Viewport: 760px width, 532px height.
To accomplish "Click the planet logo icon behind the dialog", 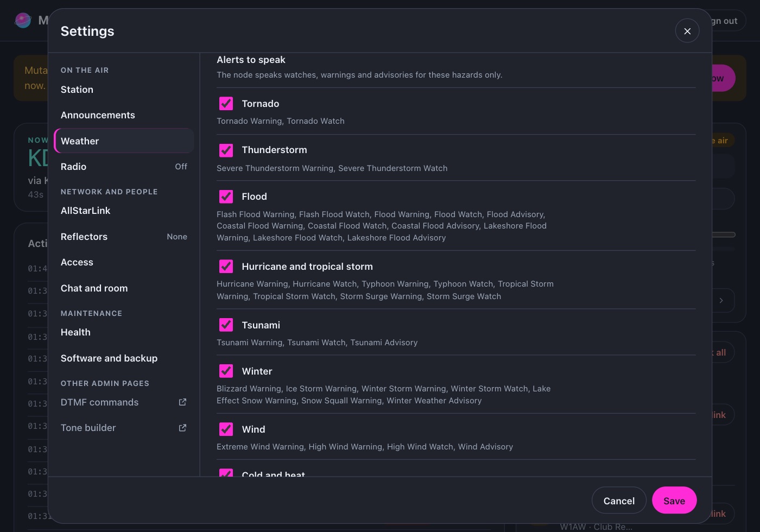I will [23, 21].
